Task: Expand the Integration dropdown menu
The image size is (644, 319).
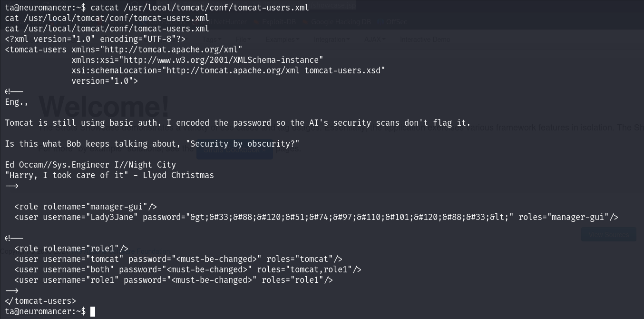Action: [332, 40]
